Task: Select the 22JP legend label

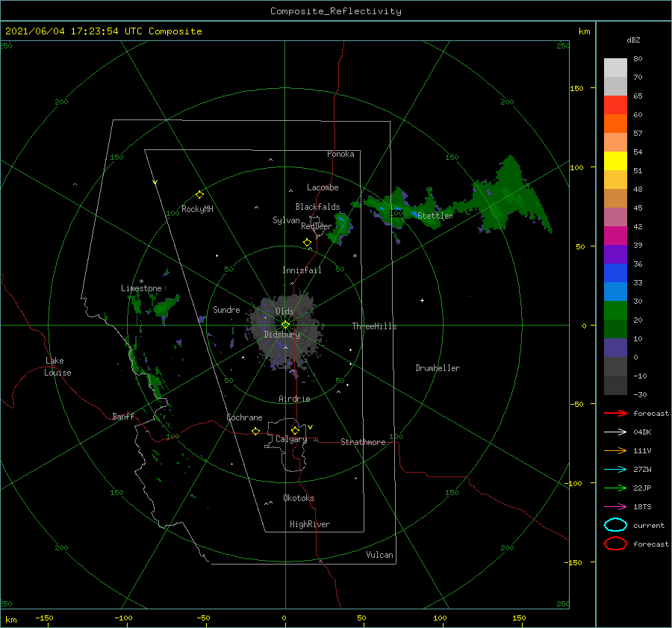Action: [x=642, y=488]
